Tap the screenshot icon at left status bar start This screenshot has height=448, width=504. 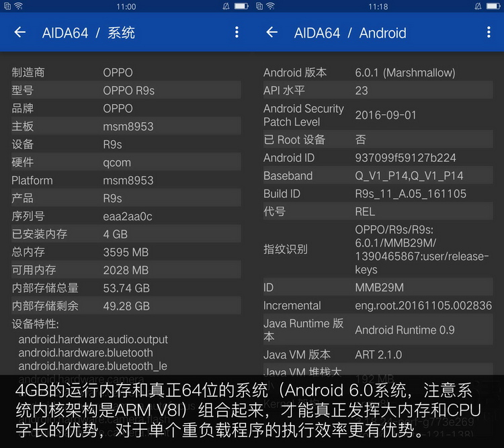coord(7,6)
